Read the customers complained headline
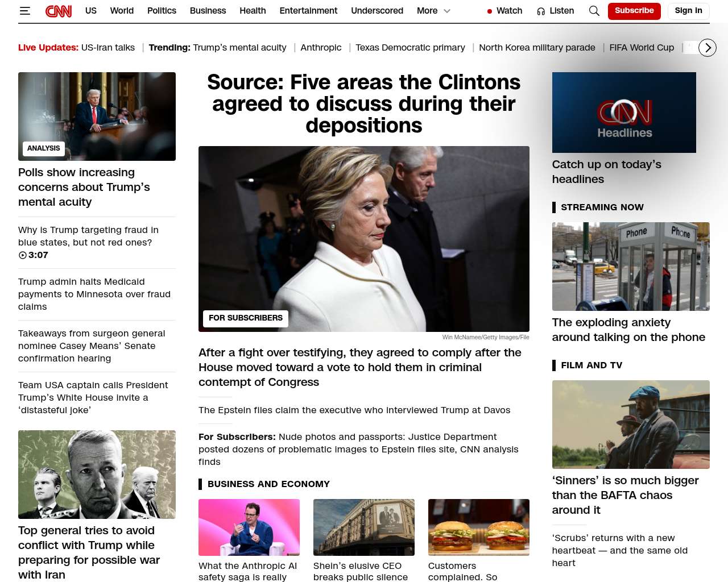Image resolution: width=728 pixels, height=582 pixels. [x=462, y=571]
